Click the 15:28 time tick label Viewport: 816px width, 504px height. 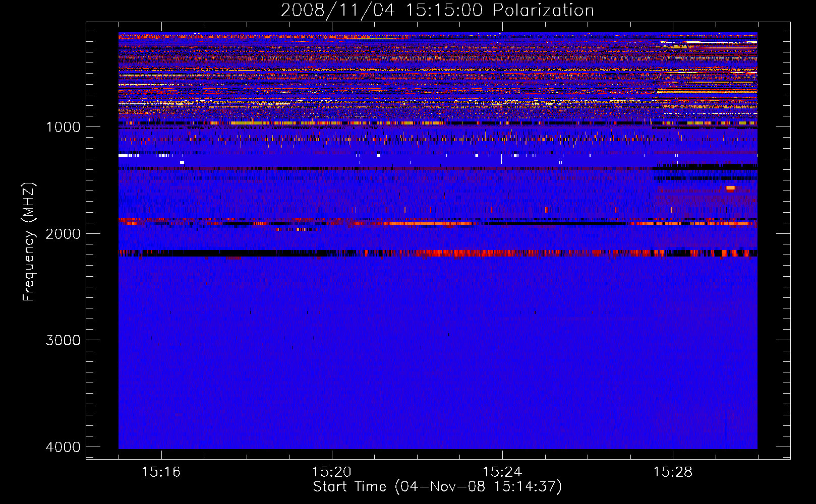(673, 472)
